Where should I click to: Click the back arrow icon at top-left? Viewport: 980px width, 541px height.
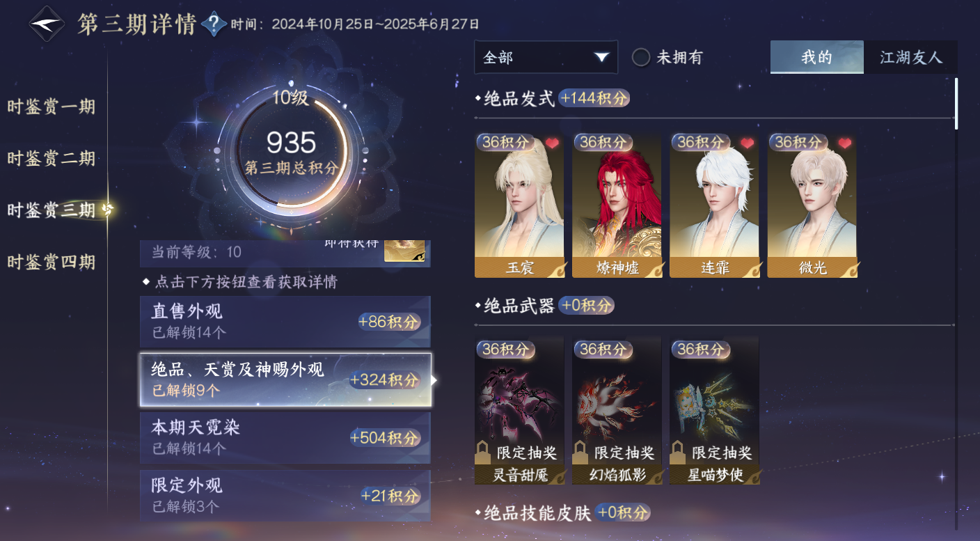point(47,24)
